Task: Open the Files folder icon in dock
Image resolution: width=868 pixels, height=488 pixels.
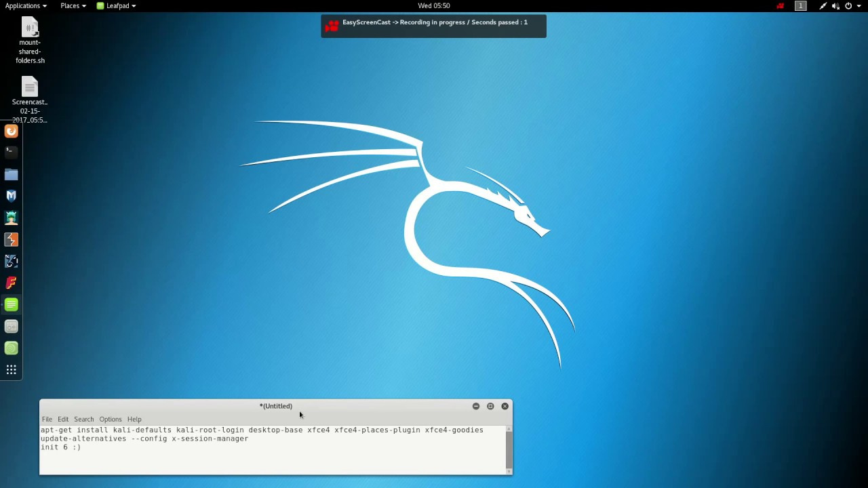Action: point(11,174)
